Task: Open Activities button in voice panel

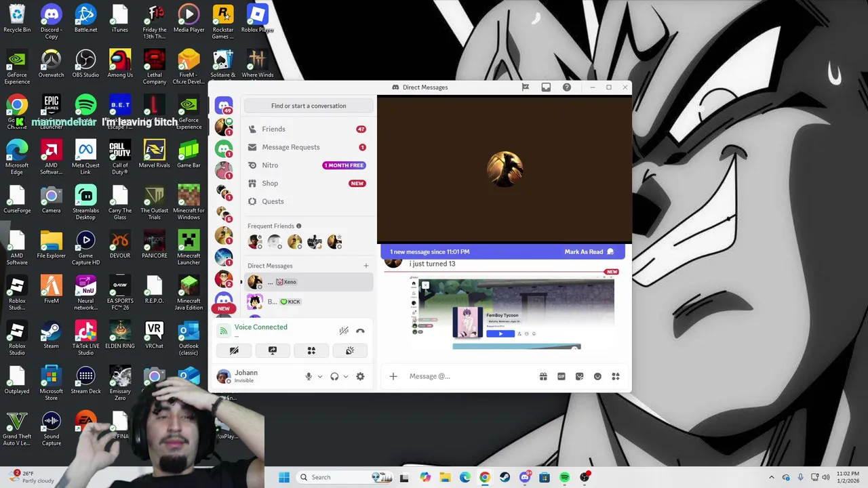Action: pyautogui.click(x=311, y=350)
